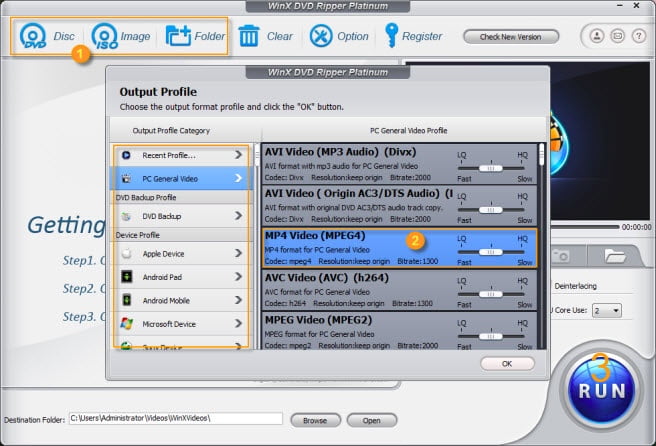This screenshot has height=446, width=656.
Task: Load a DVD folder source
Action: 195,36
